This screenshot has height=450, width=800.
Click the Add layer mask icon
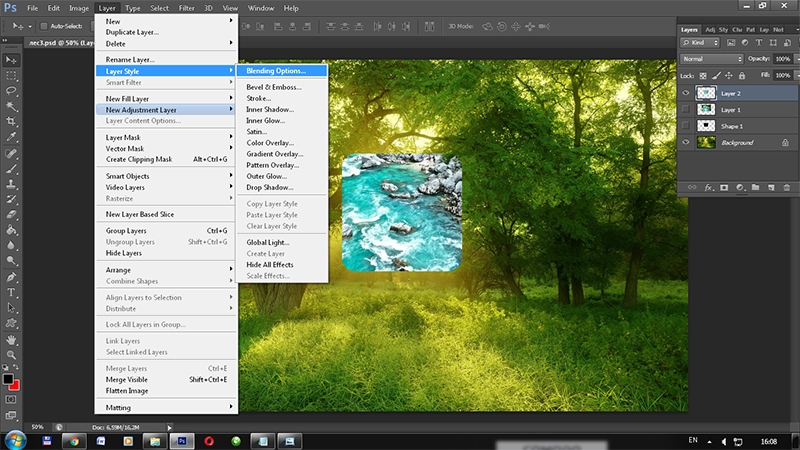[724, 188]
